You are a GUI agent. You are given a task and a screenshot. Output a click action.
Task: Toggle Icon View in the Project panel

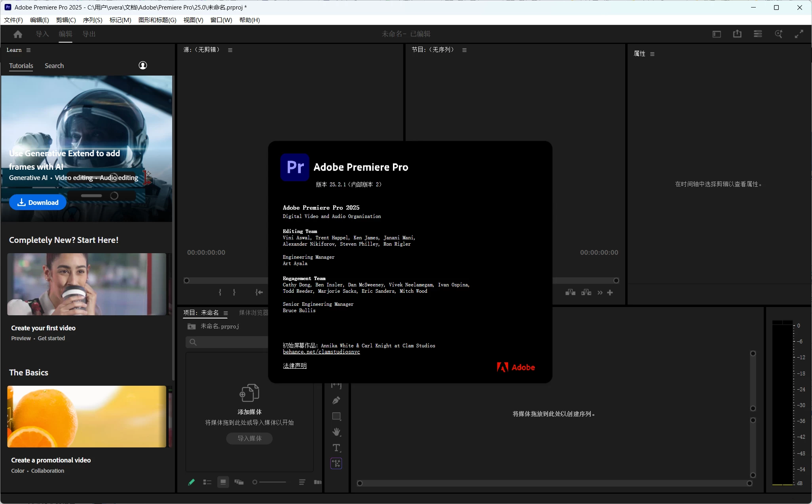(223, 482)
